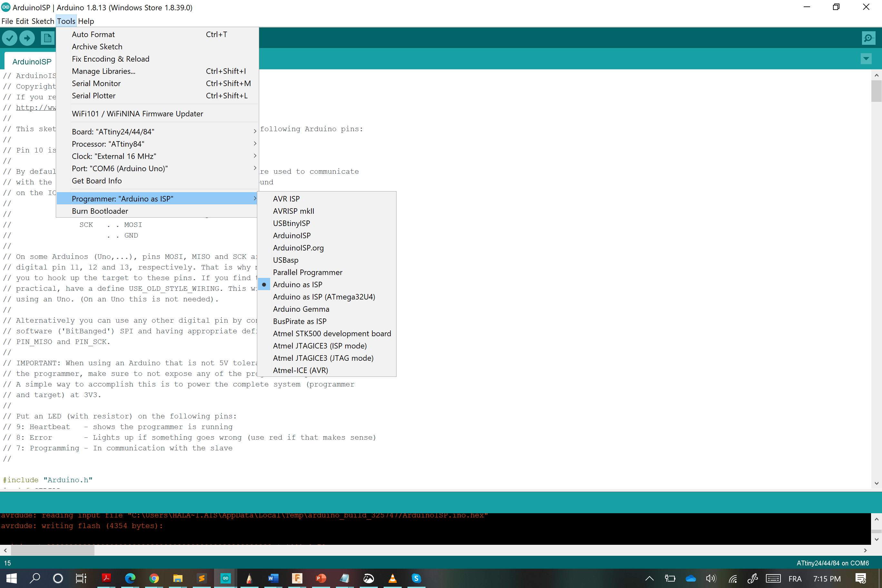Choose the USBasp programmer option
The height and width of the screenshot is (588, 882).
click(x=285, y=260)
